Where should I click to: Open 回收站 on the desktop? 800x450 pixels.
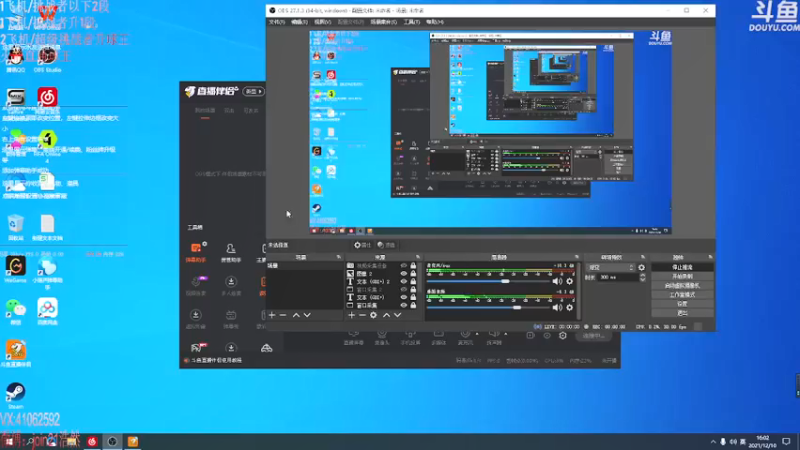[x=15, y=227]
